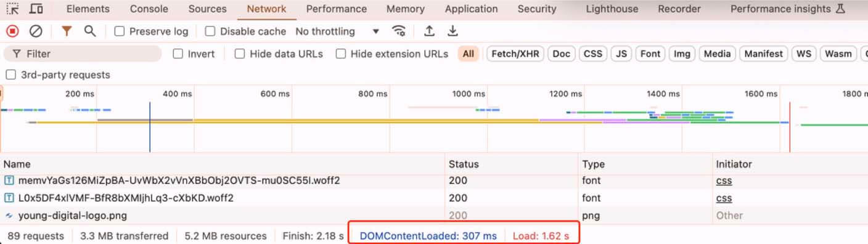Open the network search magnifier
This screenshot has height=244, width=868.
click(90, 31)
